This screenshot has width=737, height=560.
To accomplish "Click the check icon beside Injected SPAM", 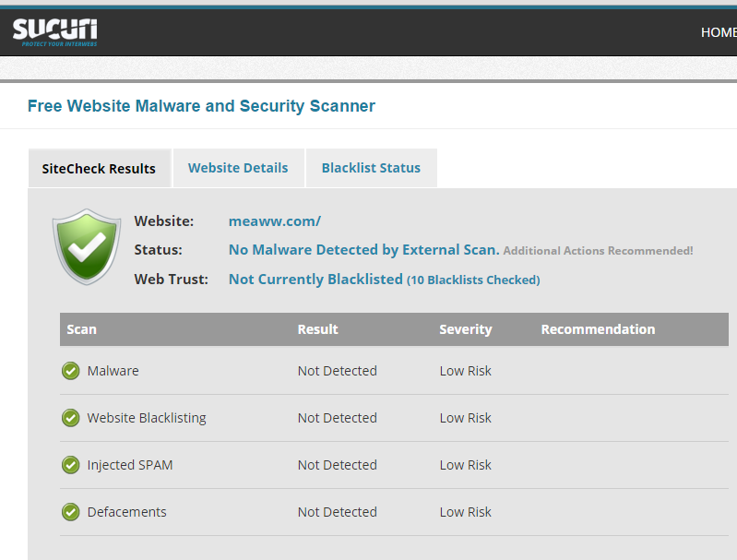I will tap(70, 465).
